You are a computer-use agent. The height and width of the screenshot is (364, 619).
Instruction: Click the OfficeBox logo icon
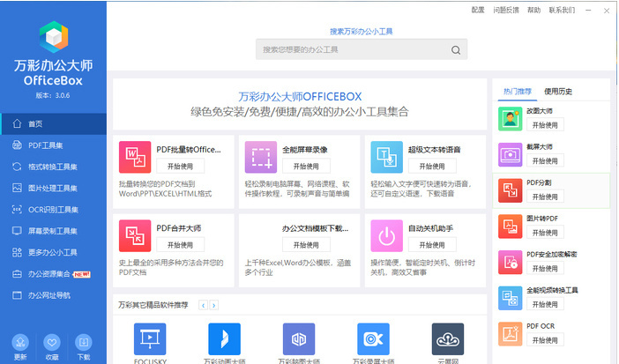pos(54,37)
